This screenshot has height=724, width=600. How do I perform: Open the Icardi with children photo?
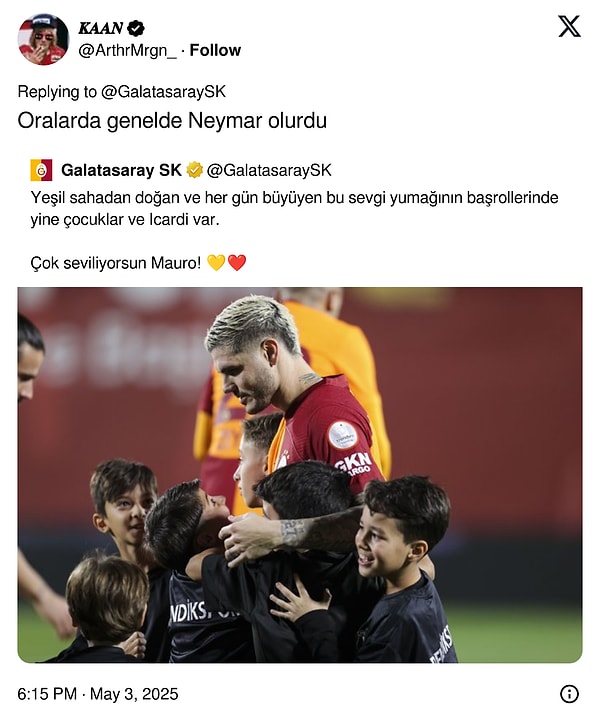(300, 475)
